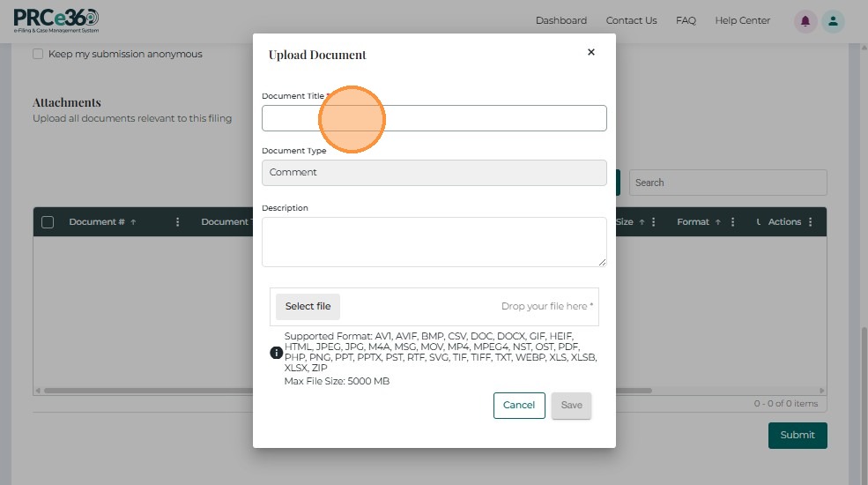Viewport: 868px width, 485px height.
Task: Open Format column options menu
Action: coord(732,222)
